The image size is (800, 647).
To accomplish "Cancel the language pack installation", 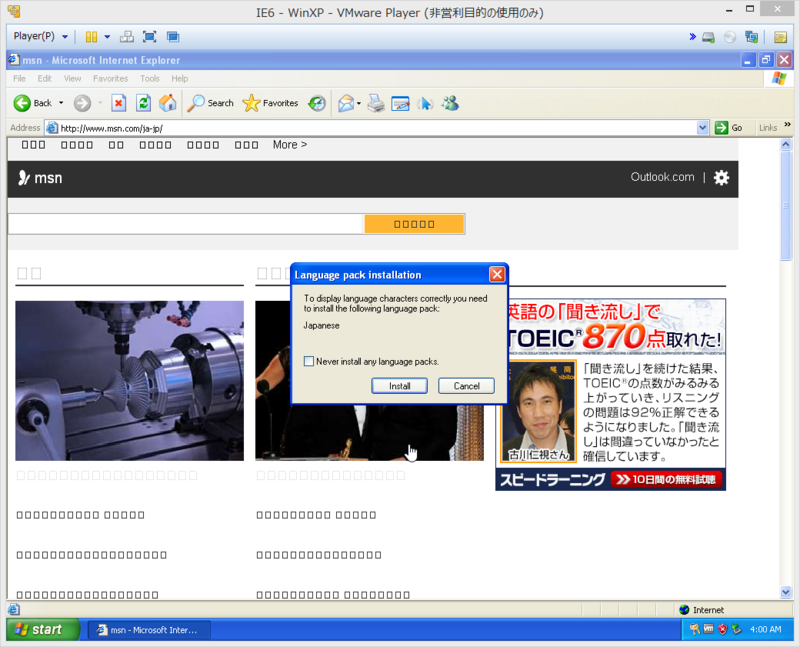I will point(466,386).
